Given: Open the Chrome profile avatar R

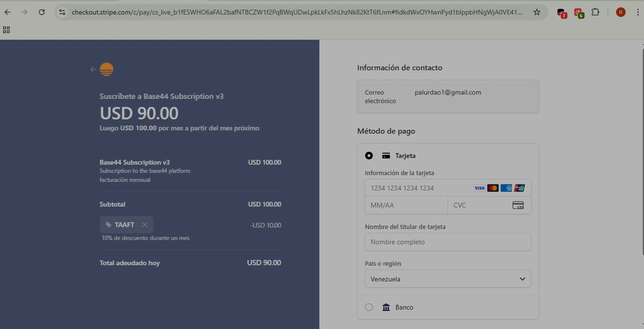Looking at the screenshot, I should 620,12.
